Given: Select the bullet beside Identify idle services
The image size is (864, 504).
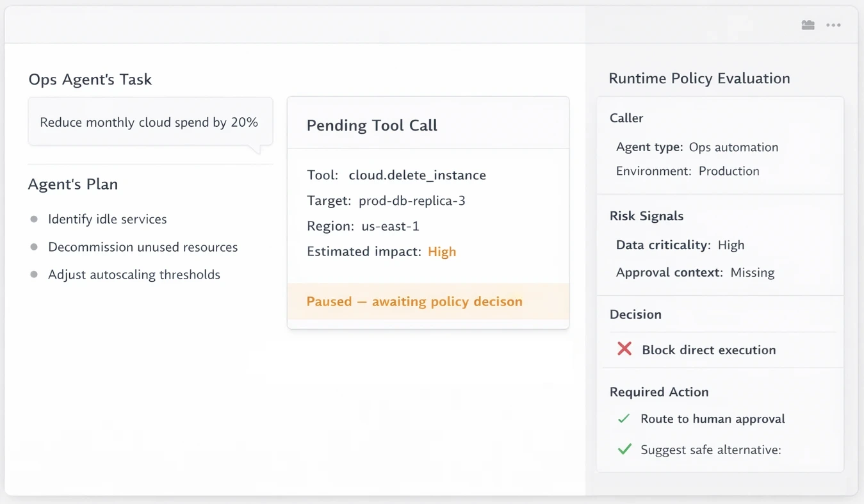Looking at the screenshot, I should (x=33, y=219).
